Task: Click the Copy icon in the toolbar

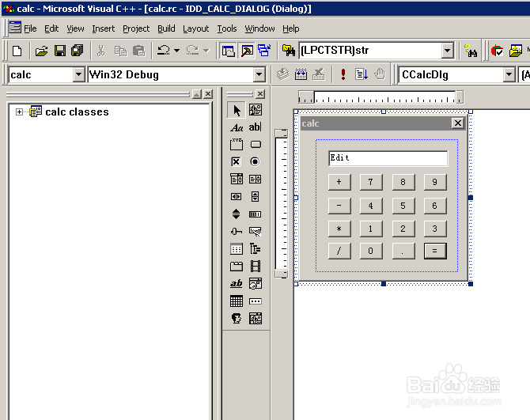Action: click(120, 51)
